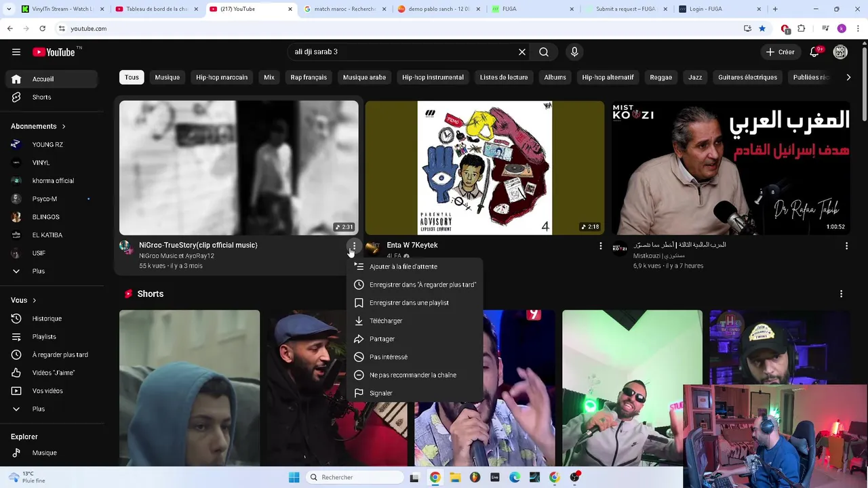This screenshot has width=868, height=488.
Task: Open Historique in the sidebar
Action: click(x=52, y=319)
